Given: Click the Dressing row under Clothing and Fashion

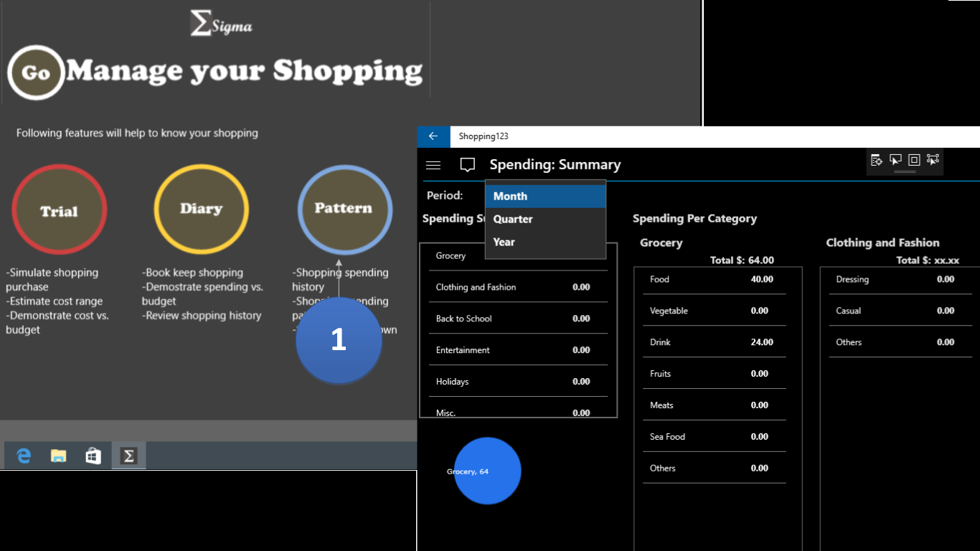Looking at the screenshot, I should 901,279.
